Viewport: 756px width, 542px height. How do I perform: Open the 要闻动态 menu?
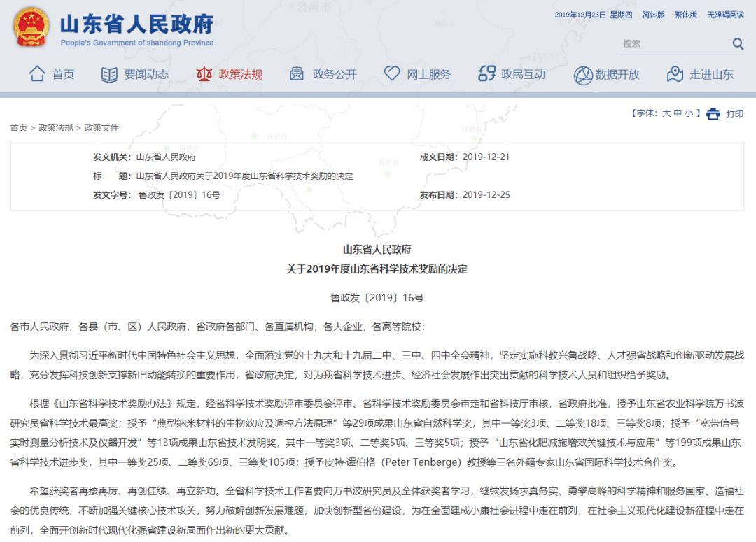[146, 74]
